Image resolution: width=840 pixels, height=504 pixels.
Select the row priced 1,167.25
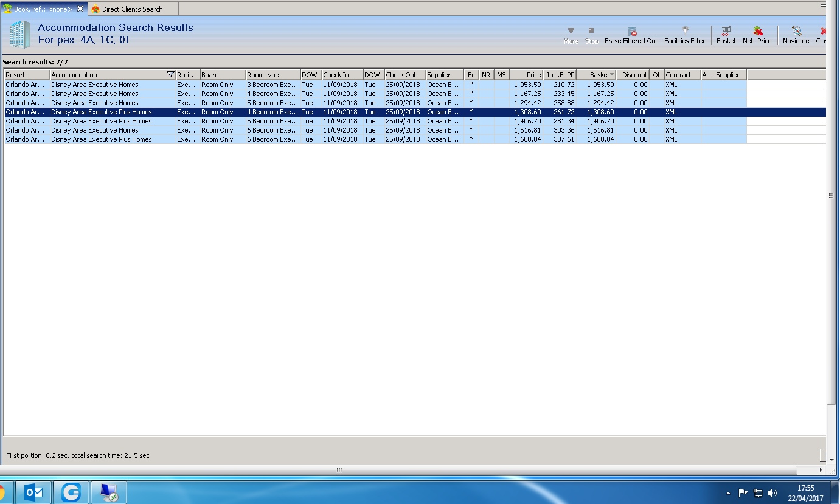(415, 94)
